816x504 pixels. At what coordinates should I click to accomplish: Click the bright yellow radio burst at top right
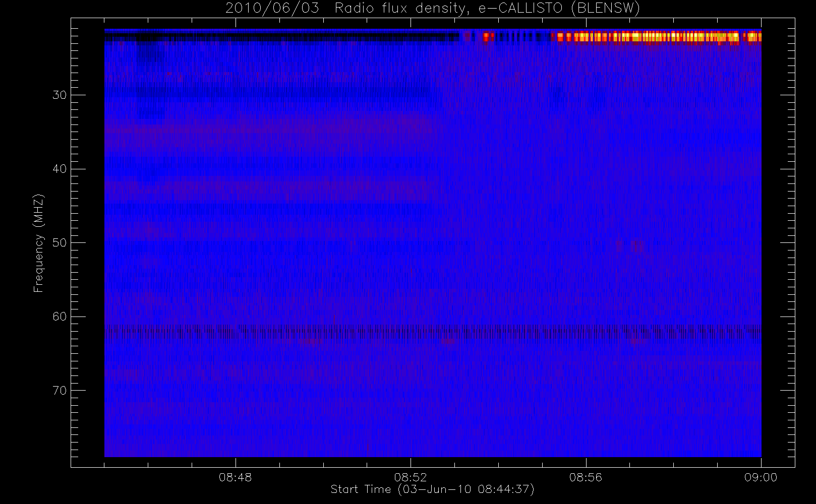click(656, 37)
